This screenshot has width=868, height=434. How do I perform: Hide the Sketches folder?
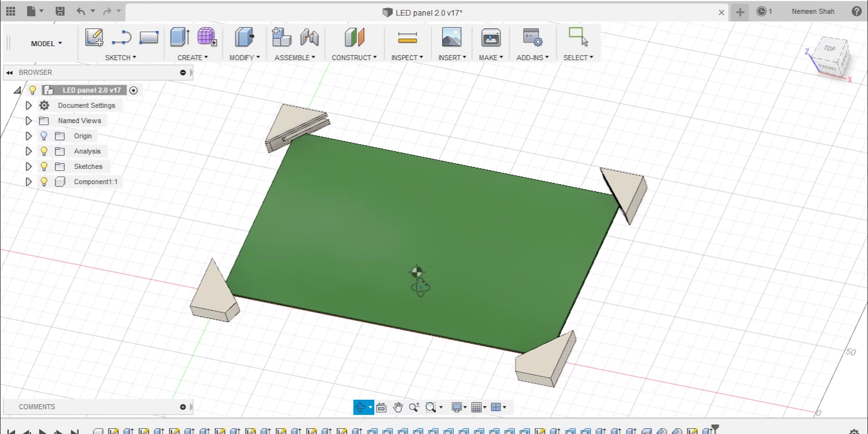[x=44, y=166]
